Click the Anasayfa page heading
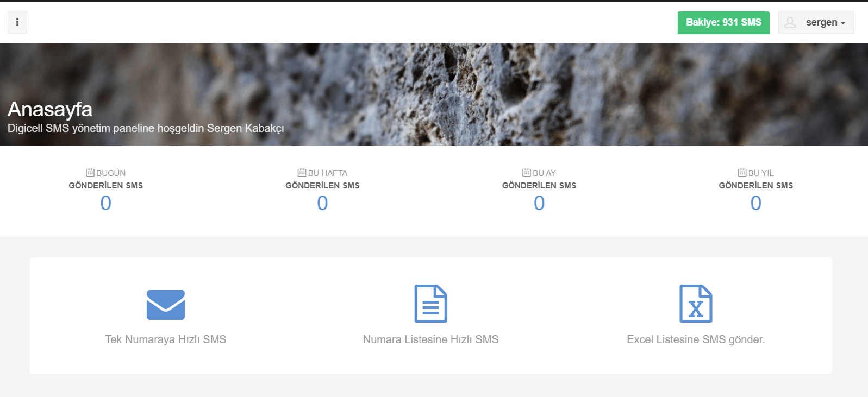Image resolution: width=868 pixels, height=397 pixels. point(50,109)
